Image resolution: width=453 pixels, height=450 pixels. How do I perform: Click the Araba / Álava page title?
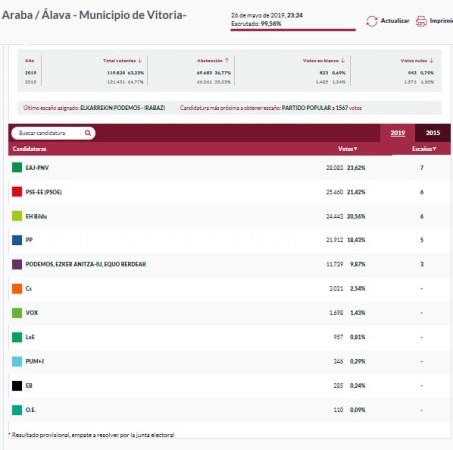(94, 15)
